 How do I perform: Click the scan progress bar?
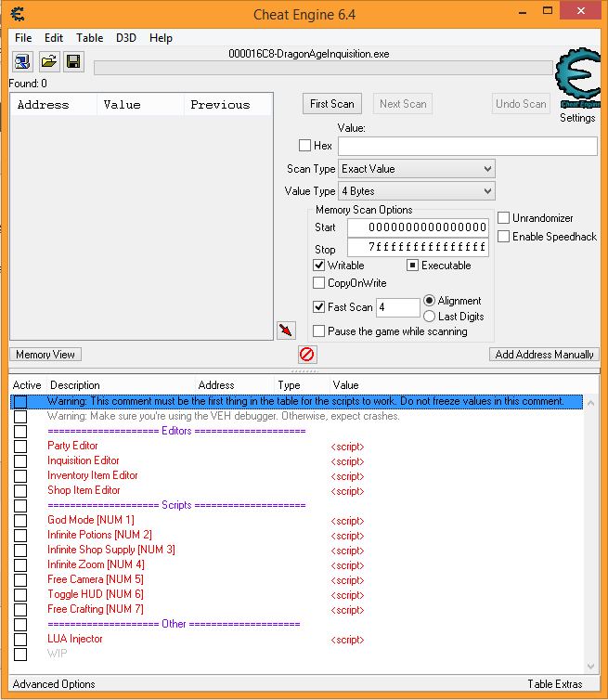point(323,68)
